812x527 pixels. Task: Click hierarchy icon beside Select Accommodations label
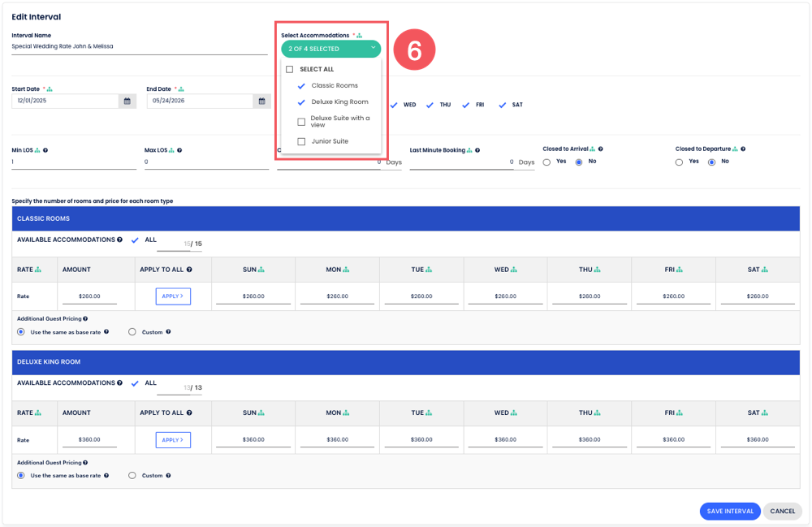click(x=360, y=36)
